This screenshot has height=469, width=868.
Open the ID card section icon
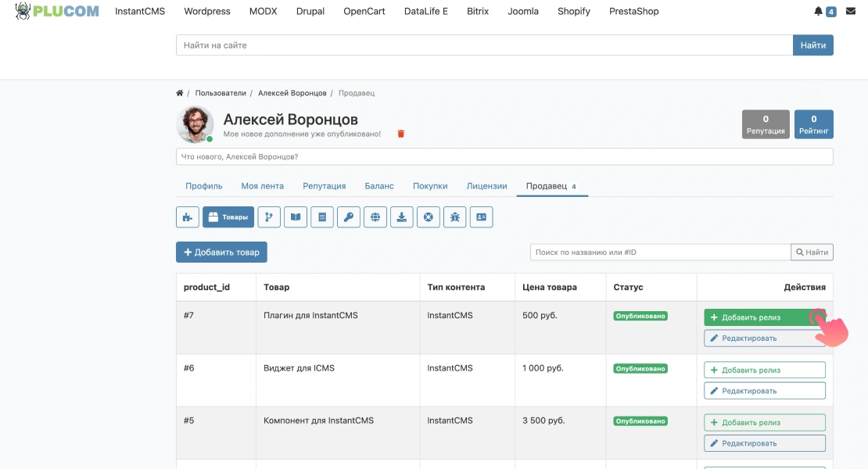[x=482, y=217]
